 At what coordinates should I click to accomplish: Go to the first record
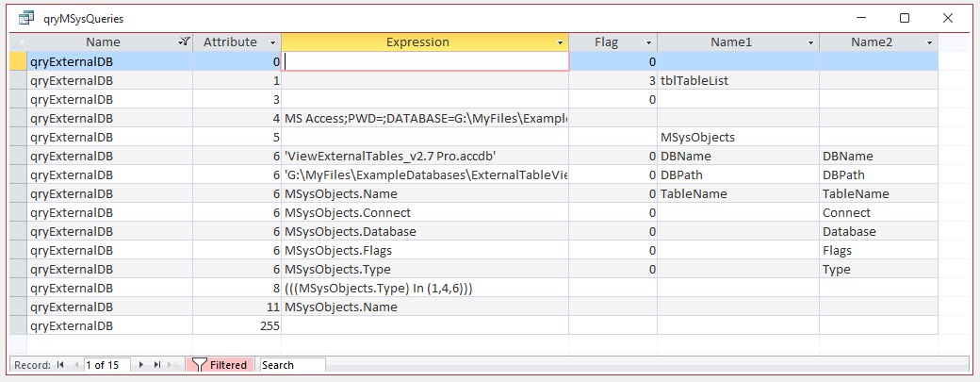point(60,364)
